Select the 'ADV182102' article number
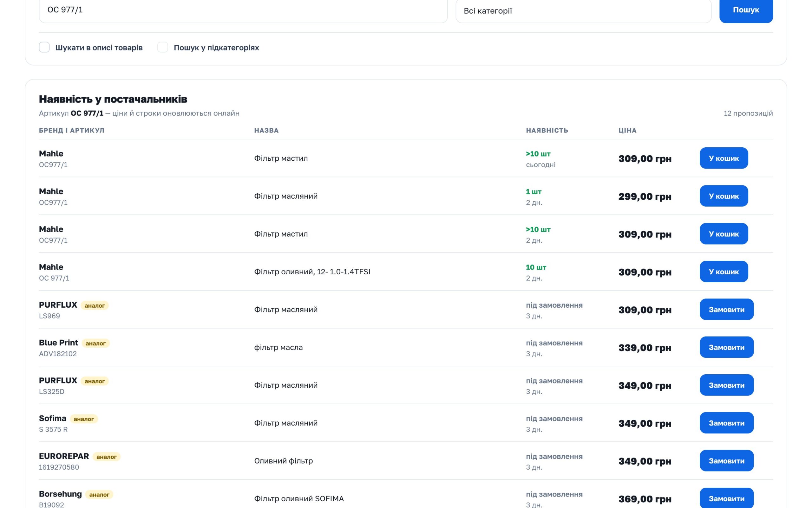 58,354
